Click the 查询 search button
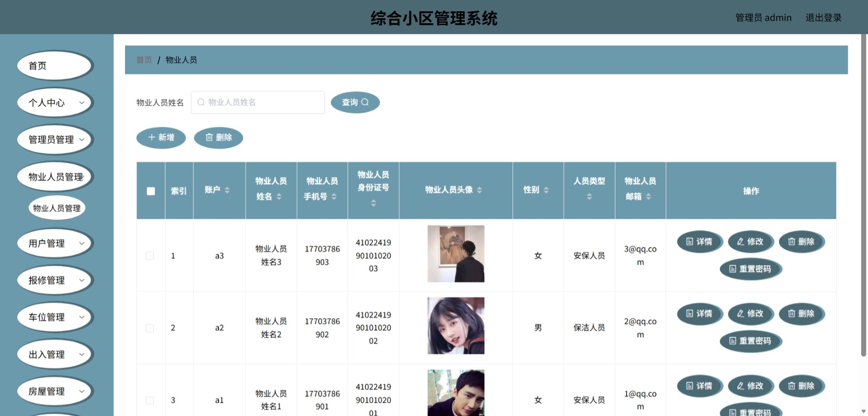Viewport: 868px width, 416px height. click(x=355, y=102)
